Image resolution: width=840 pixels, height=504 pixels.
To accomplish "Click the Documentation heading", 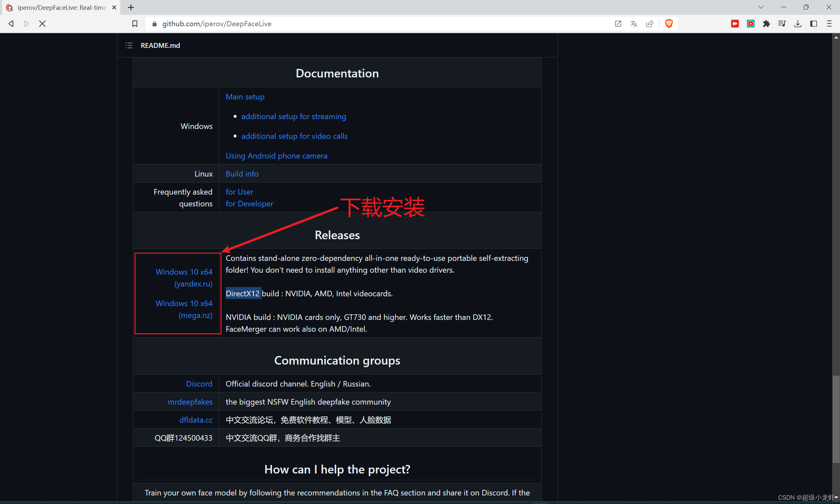I will [x=337, y=73].
